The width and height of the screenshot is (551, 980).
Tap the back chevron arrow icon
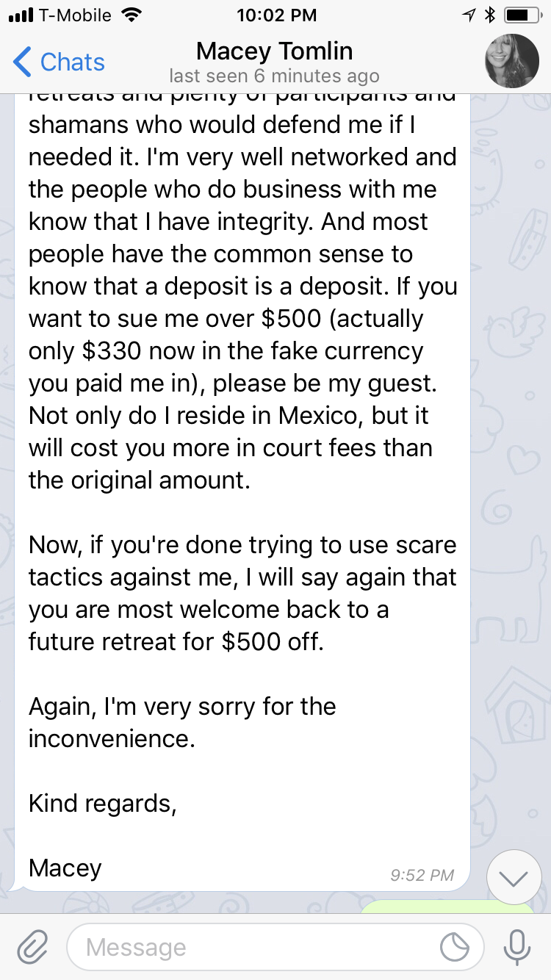pos(22,62)
